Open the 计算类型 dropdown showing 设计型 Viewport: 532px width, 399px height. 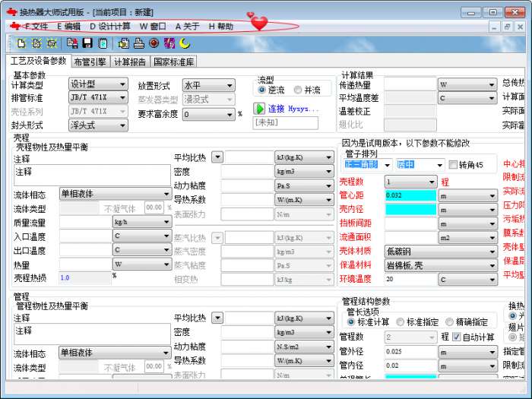(98, 84)
